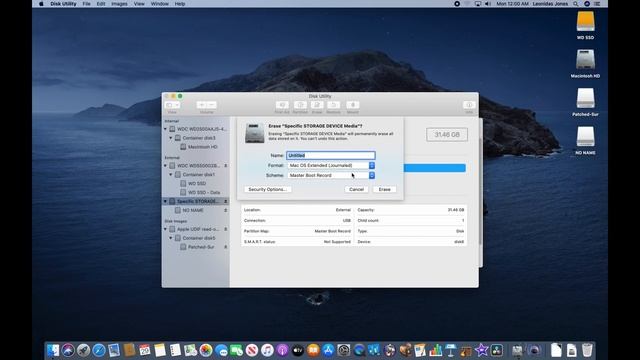Select NO NAME volume in sidebar

(x=193, y=210)
